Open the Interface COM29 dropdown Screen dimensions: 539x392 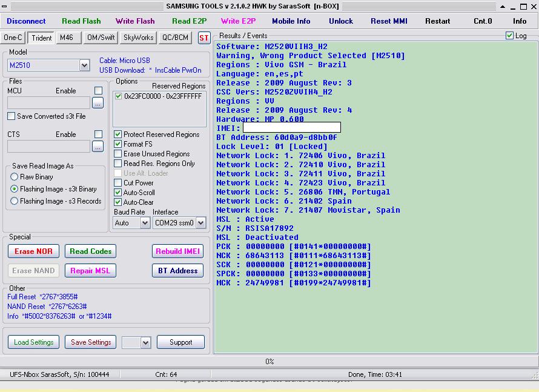201,223
